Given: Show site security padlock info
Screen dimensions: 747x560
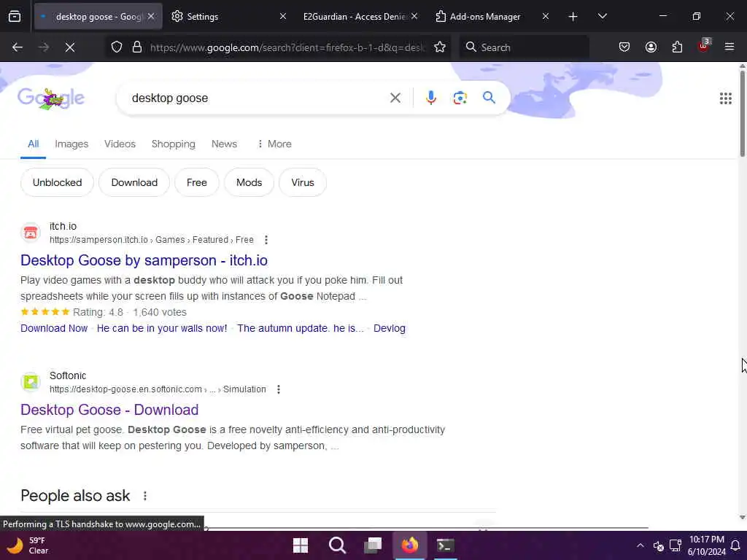Looking at the screenshot, I should pos(137,47).
